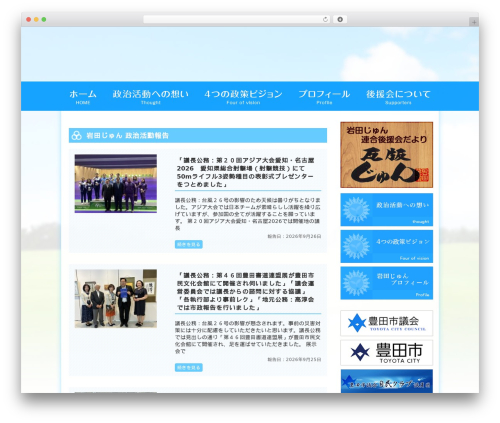Screen dimensions: 500x423
Task: Select プロフィール in the navigation bar
Action: coord(324,97)
